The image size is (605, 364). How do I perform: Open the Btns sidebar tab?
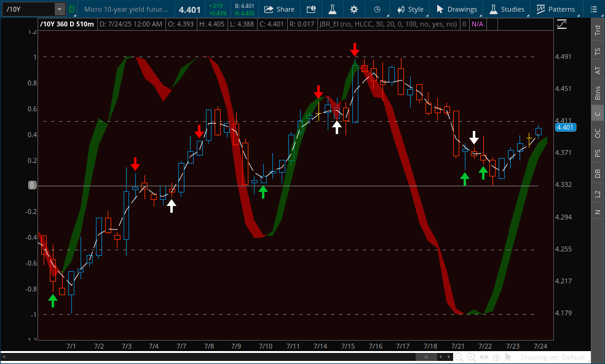[x=598, y=93]
